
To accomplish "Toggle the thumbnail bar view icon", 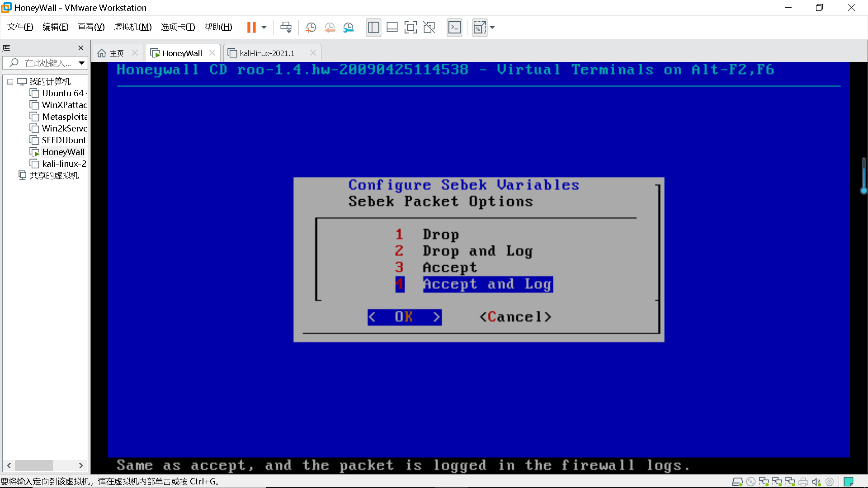I will (392, 28).
